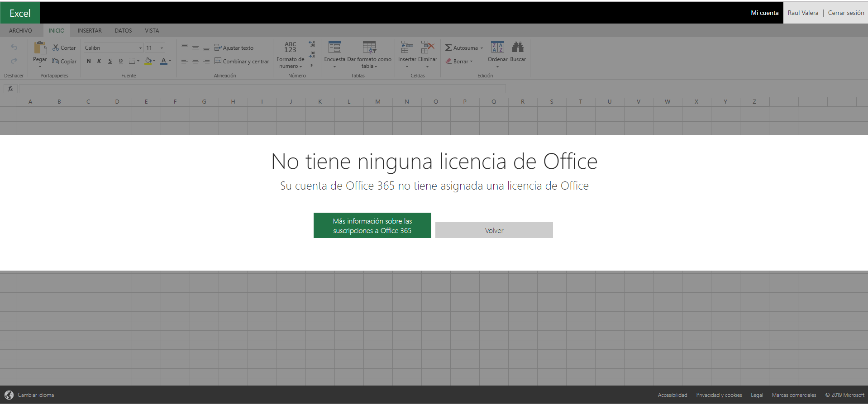Image resolution: width=868 pixels, height=405 pixels.
Task: Align text to bottom
Action: point(206,48)
